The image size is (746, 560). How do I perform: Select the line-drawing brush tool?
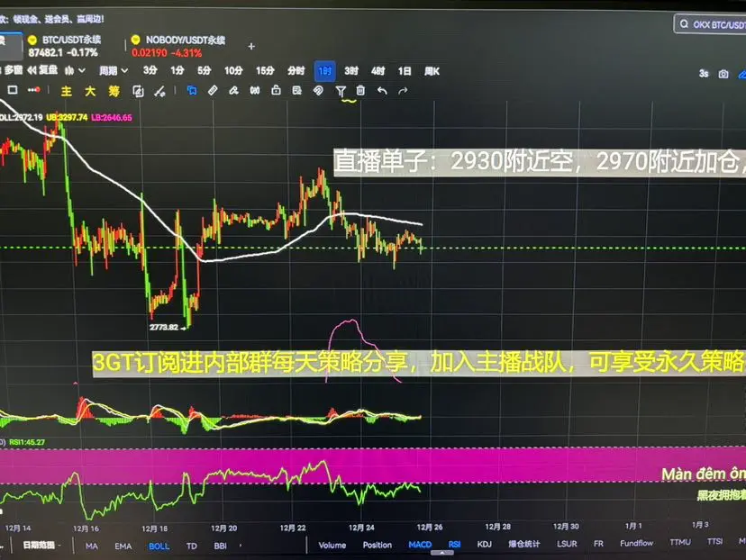[159, 91]
